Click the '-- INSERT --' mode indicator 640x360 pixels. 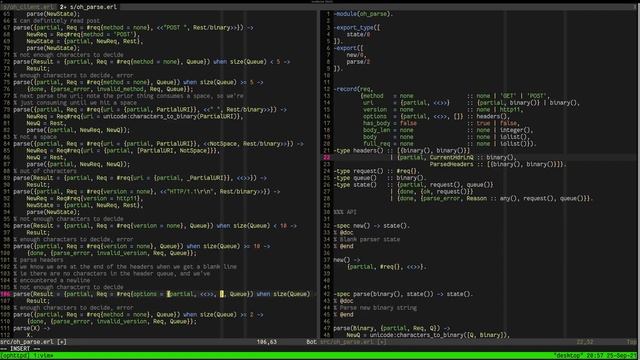tap(20, 349)
